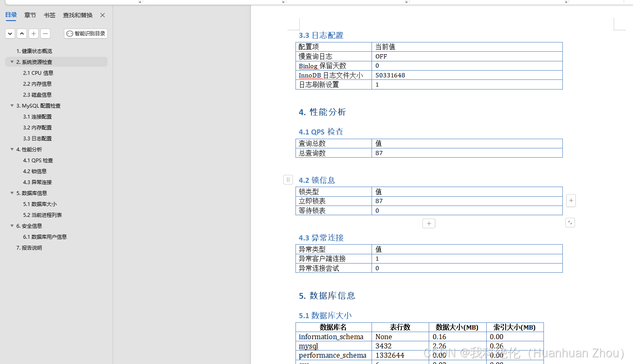Click the table resize handle at the 锁信息 table corner

click(570, 222)
